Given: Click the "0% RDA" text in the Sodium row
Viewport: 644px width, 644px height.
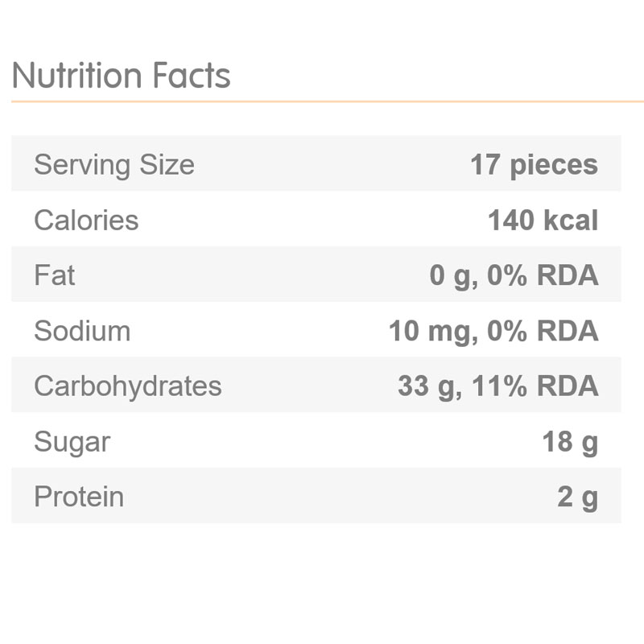Looking at the screenshot, I should tap(542, 331).
